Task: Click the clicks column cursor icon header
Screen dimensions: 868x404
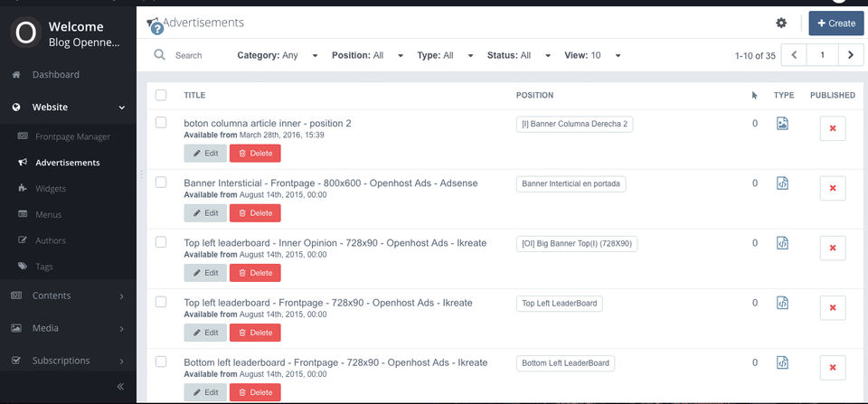Action: [x=755, y=95]
